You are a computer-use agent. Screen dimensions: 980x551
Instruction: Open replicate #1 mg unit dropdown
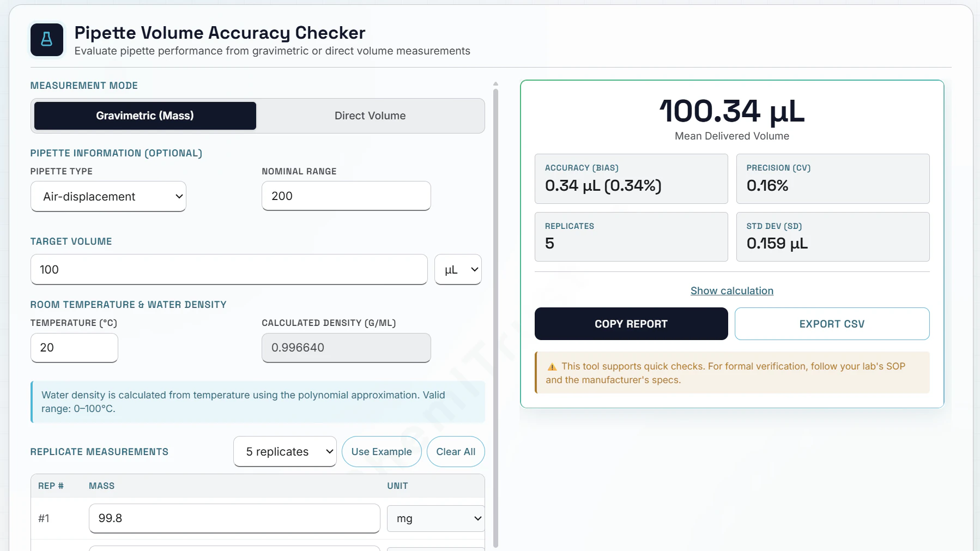pos(436,519)
